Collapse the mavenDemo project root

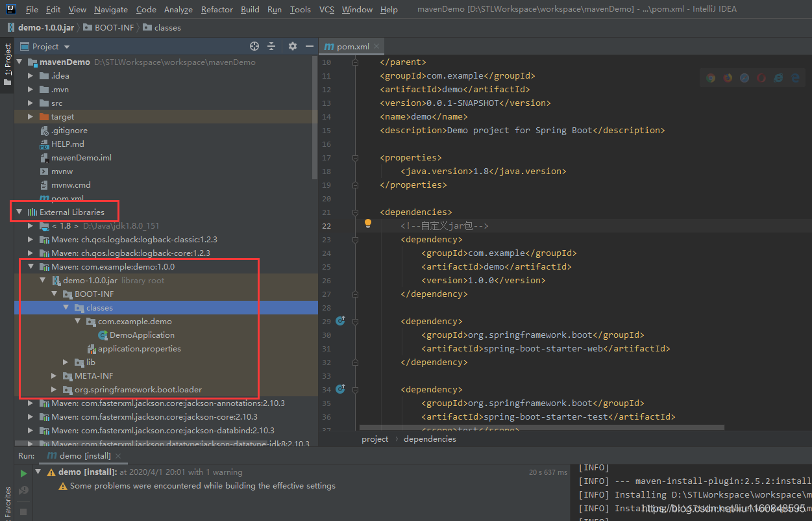click(19, 62)
